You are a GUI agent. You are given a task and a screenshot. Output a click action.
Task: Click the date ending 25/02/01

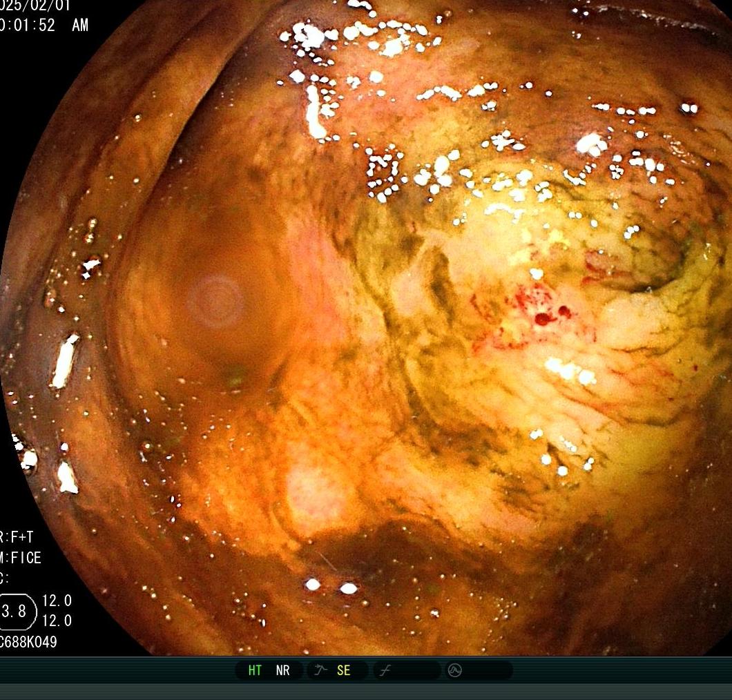pos(35,5)
